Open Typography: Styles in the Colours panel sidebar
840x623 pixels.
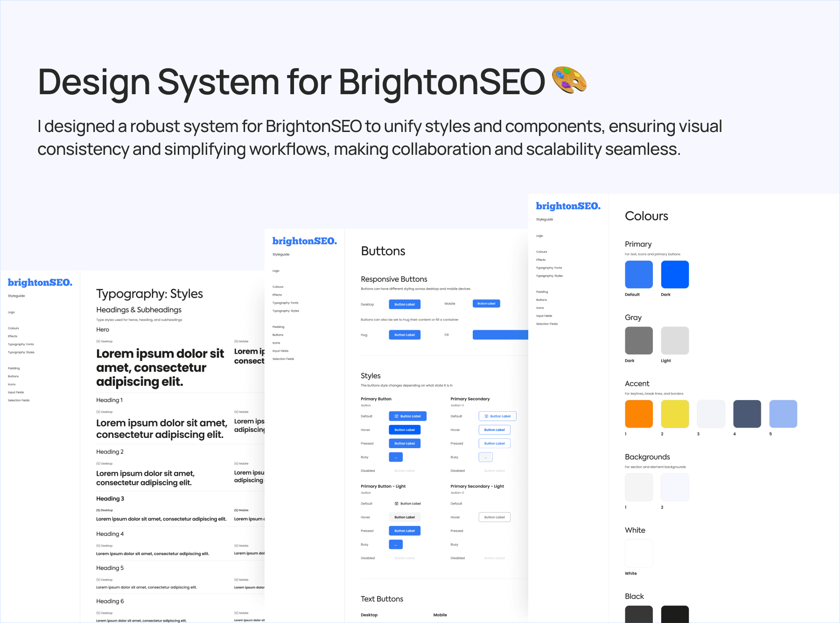(550, 276)
